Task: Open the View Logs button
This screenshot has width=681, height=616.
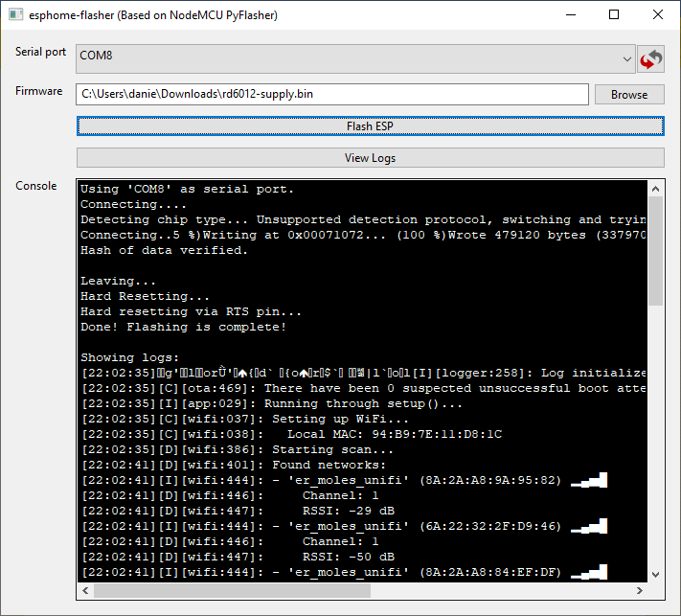Action: pyautogui.click(x=370, y=158)
